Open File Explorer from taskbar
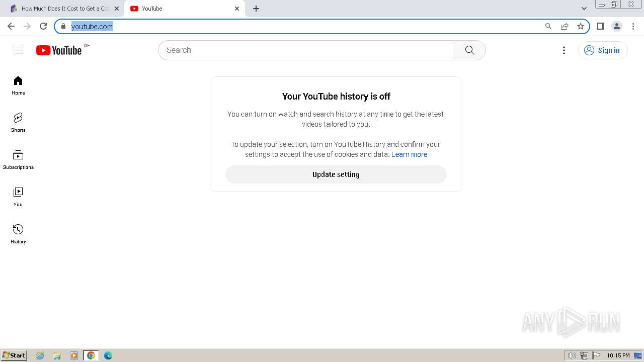Image resolution: width=644 pixels, height=362 pixels. point(57,355)
